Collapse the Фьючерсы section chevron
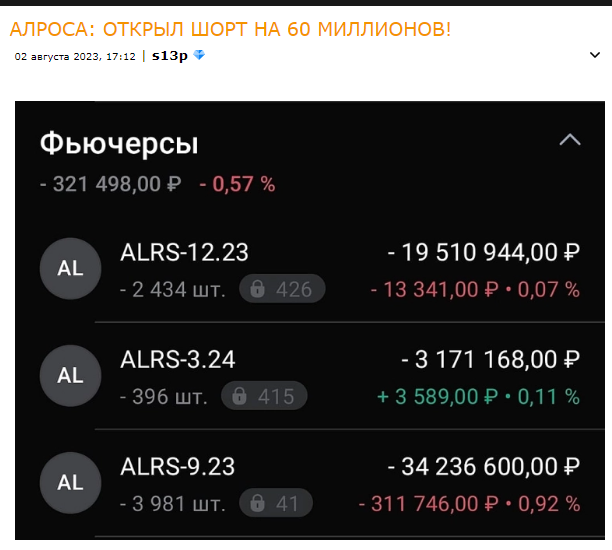Screen dimensions: 612x550 click(x=569, y=141)
